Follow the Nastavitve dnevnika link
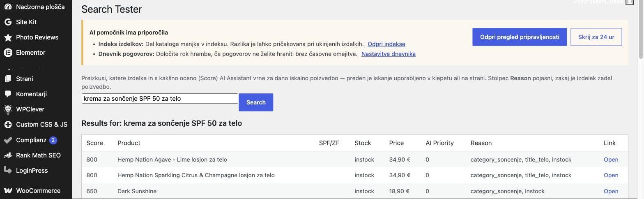The image size is (644, 199). tap(389, 54)
